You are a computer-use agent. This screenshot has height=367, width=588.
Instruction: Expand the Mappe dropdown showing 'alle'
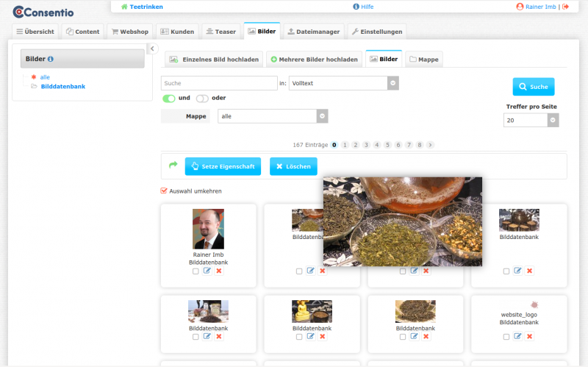pos(322,116)
